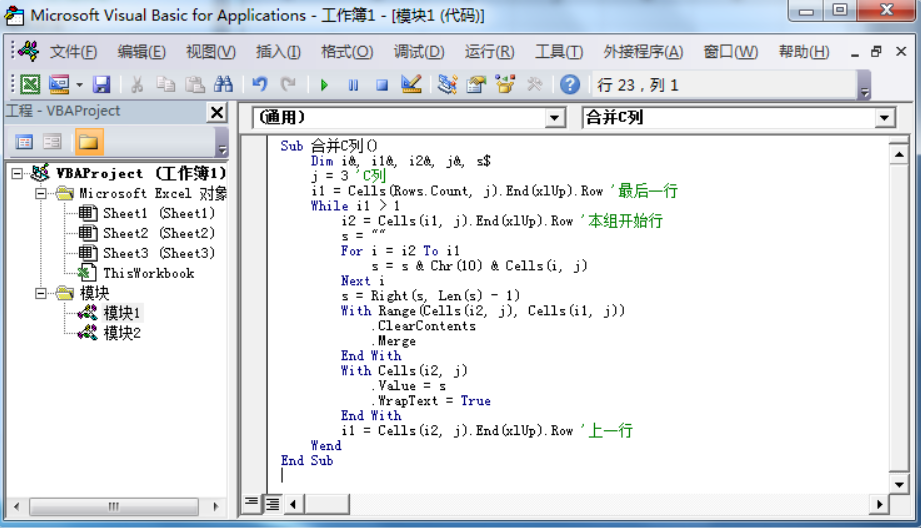This screenshot has height=528, width=921.
Task: Click the Reset stop icon
Action: point(382,85)
